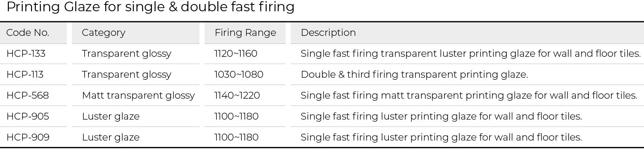Click Transparent glossy cell in HCP-113 row

126,74
